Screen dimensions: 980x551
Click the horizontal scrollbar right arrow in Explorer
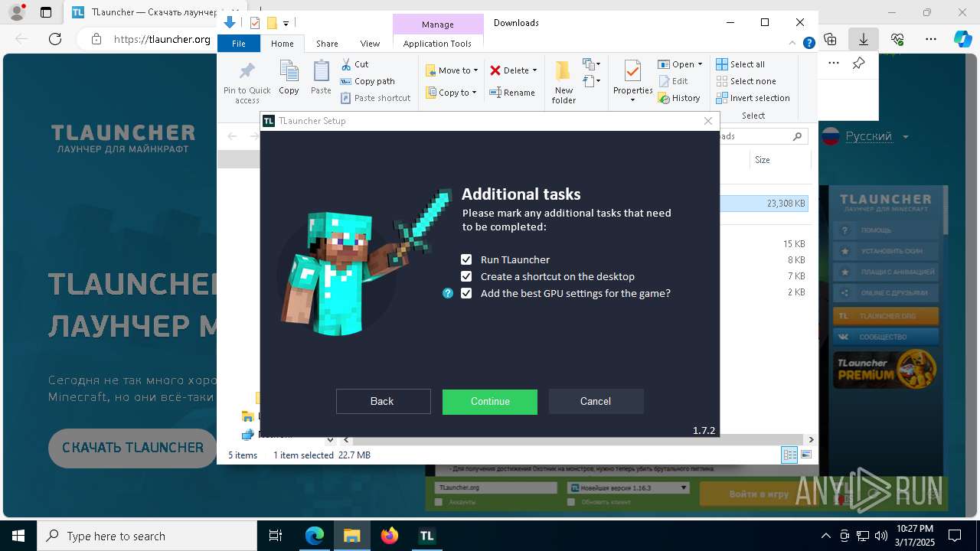pyautogui.click(x=811, y=440)
